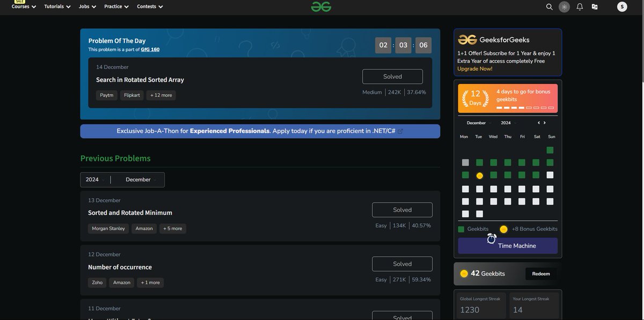The width and height of the screenshot is (644, 320).
Task: Go to previous calendar month arrow
Action: 539,123
